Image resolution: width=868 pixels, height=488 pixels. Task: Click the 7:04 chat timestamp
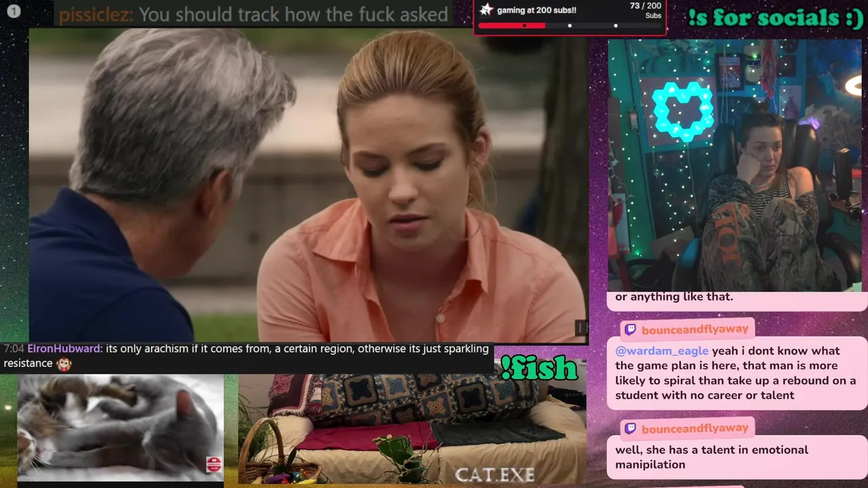click(x=14, y=349)
